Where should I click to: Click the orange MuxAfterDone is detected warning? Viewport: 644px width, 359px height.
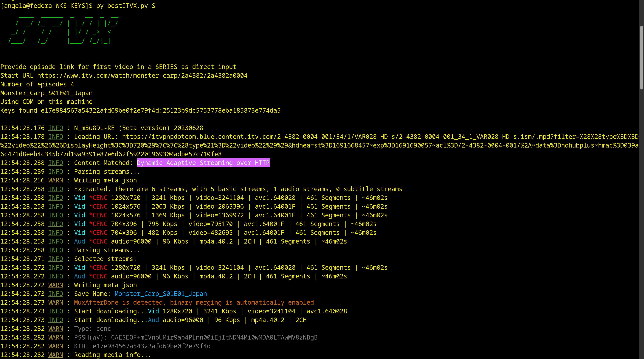194,302
